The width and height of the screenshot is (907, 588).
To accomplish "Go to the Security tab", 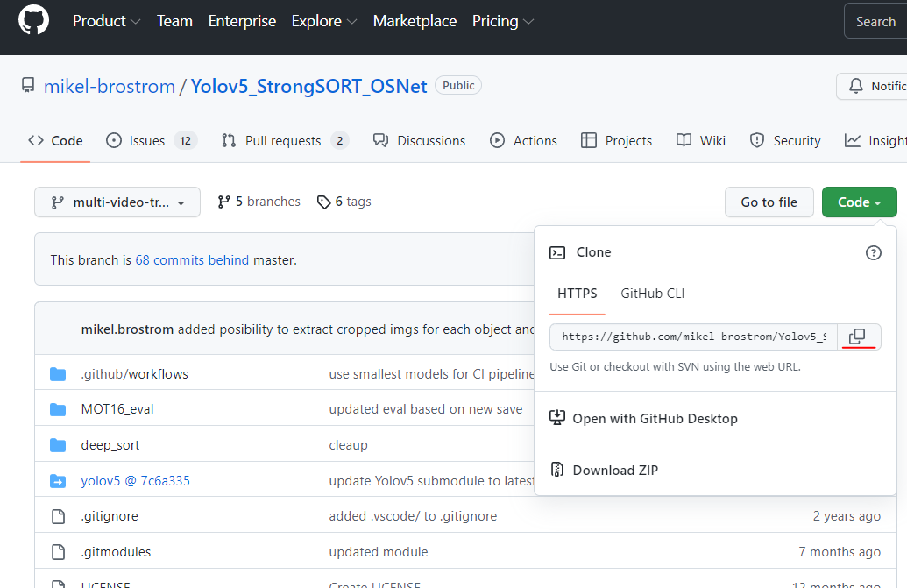I will (785, 140).
